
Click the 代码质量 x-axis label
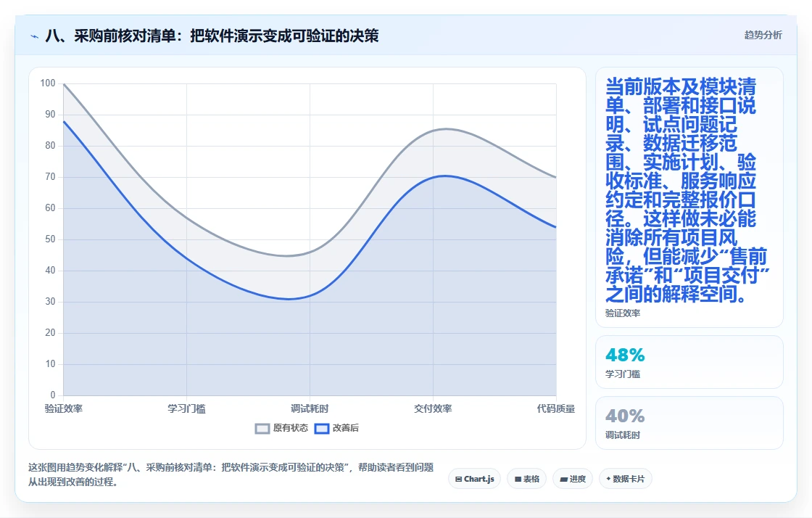(x=555, y=408)
